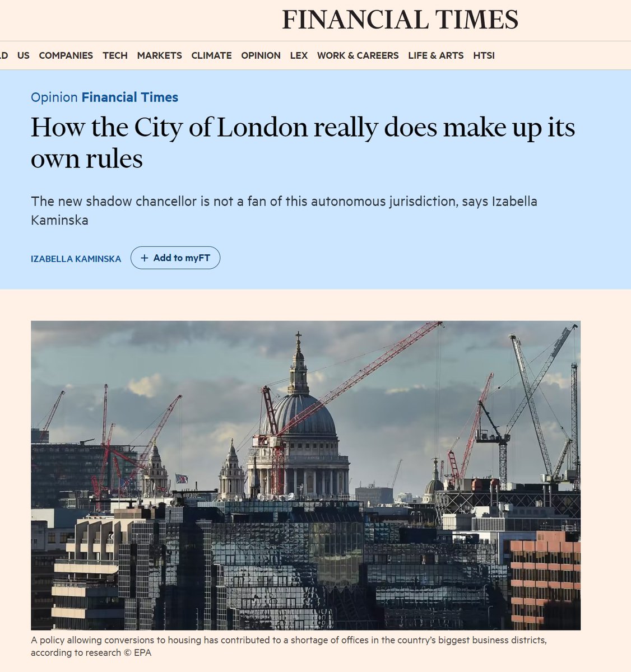Click the Opinion link above the headline
Viewport: 631px width, 672px height.
point(54,97)
